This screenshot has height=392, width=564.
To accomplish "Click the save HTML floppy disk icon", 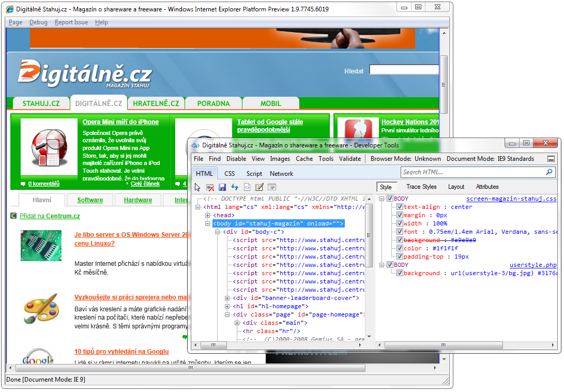I will [222, 187].
